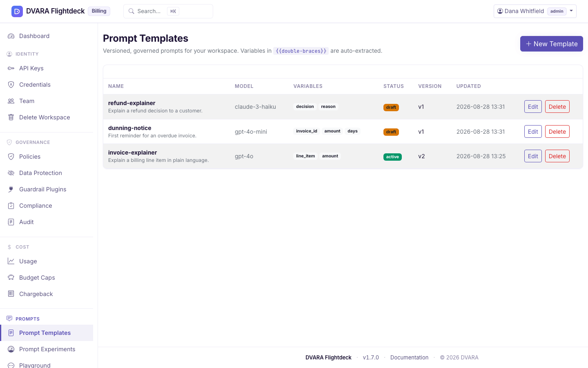Click the line_item variable tag
The width and height of the screenshot is (588, 368).
pyautogui.click(x=305, y=156)
